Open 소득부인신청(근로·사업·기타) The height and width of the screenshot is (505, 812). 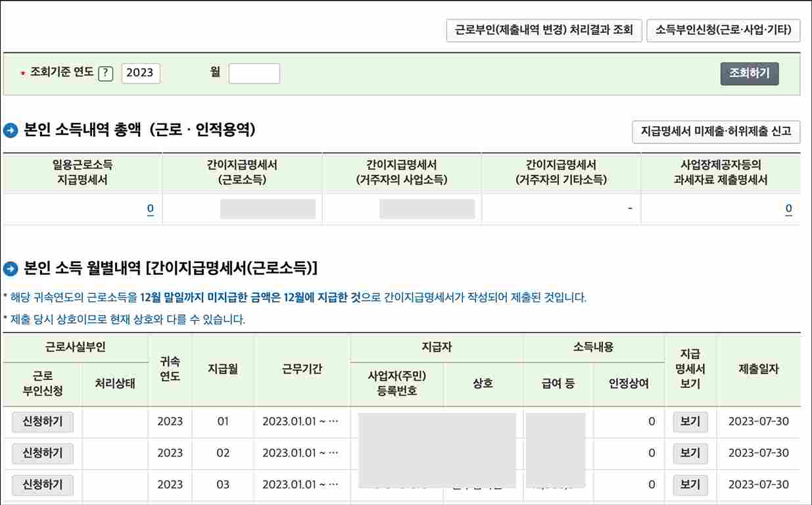724,30
